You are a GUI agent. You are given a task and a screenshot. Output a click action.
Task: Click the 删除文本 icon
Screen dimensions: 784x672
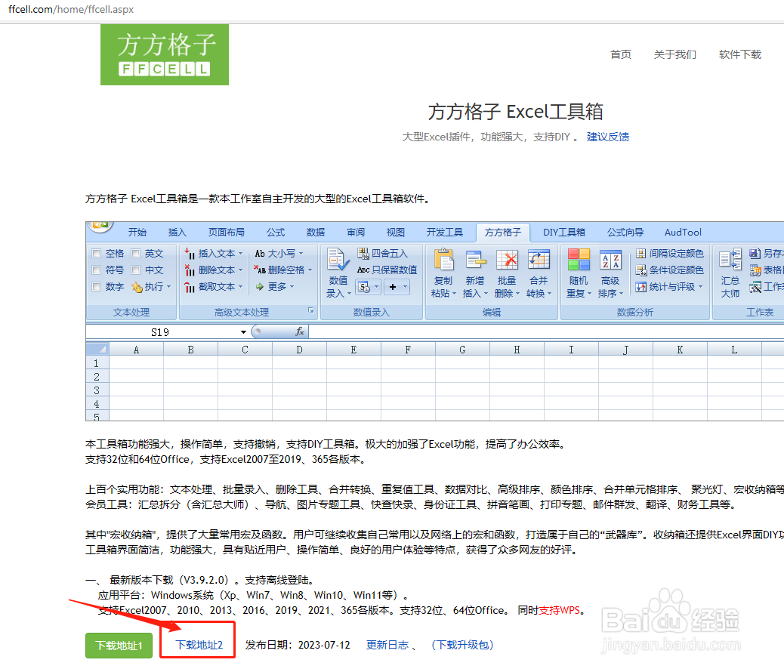(x=190, y=270)
